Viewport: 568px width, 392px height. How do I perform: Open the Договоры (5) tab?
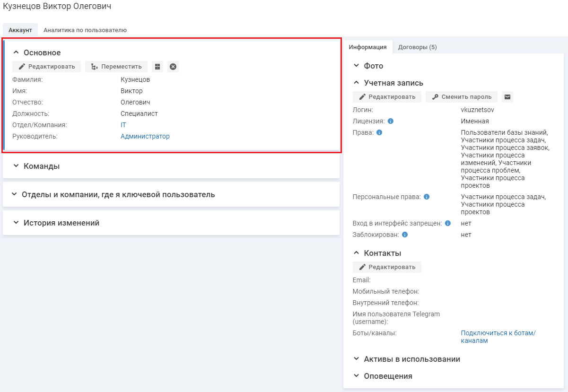pyautogui.click(x=417, y=47)
